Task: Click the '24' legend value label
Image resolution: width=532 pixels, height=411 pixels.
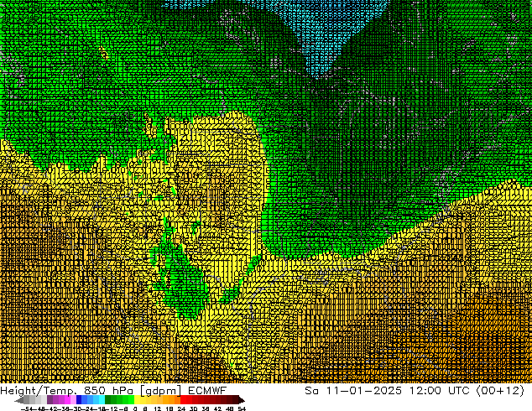Action: pyautogui.click(x=181, y=408)
